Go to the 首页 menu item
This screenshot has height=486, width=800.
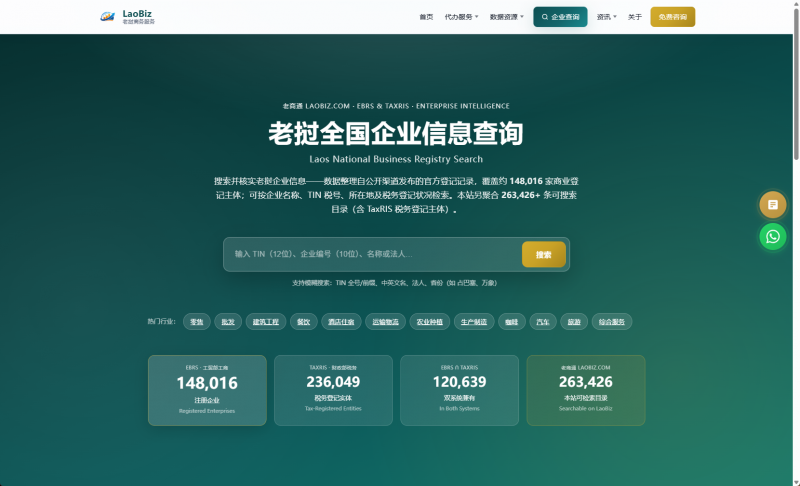tap(426, 17)
